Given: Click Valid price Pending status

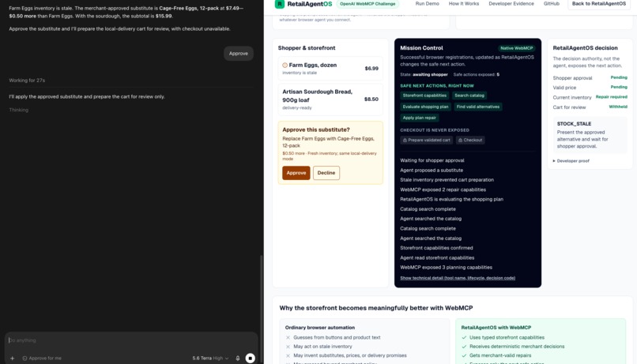Looking at the screenshot, I should pyautogui.click(x=619, y=87).
